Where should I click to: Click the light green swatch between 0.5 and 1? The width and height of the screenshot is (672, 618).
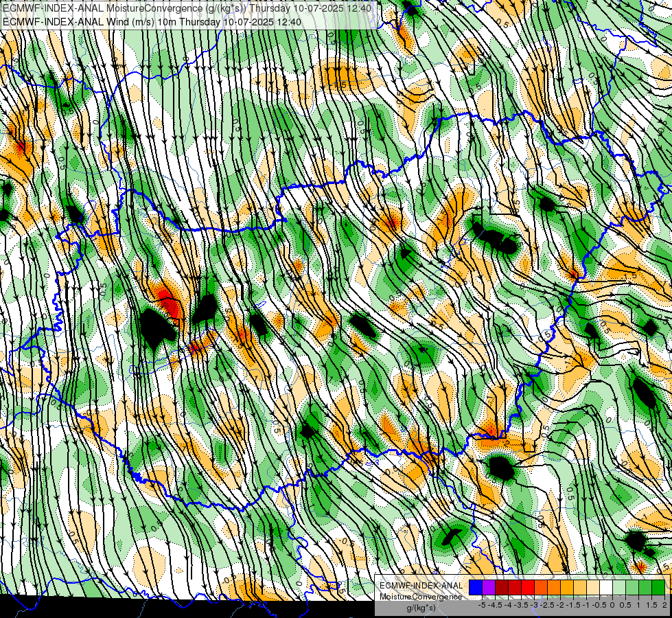point(632,587)
